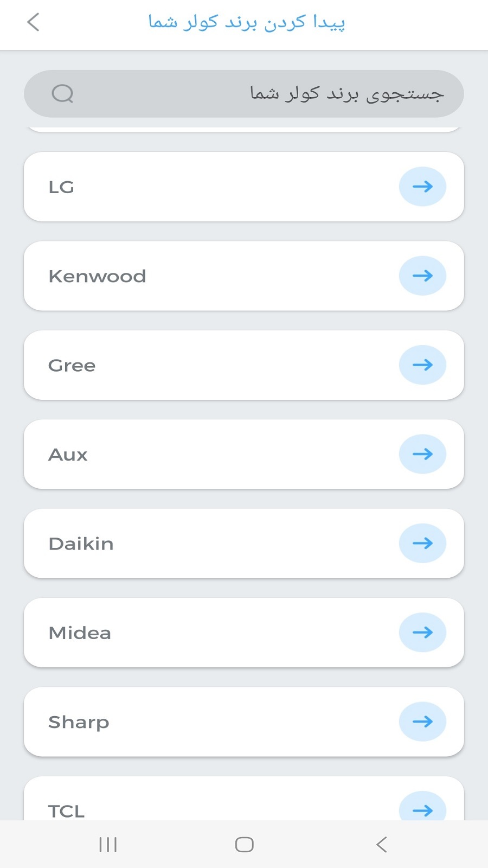
Task: Select the Gree brand text
Action: tap(72, 366)
